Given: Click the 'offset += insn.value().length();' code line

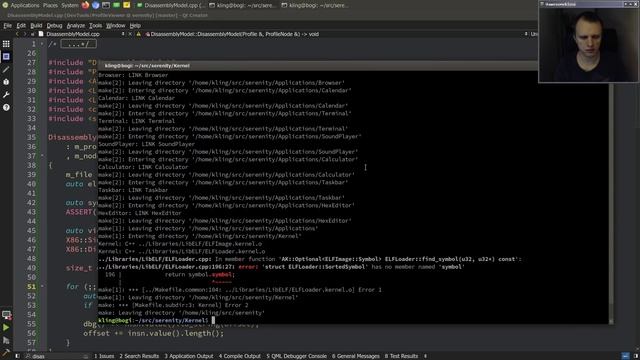Looking at the screenshot, I should 153,333.
